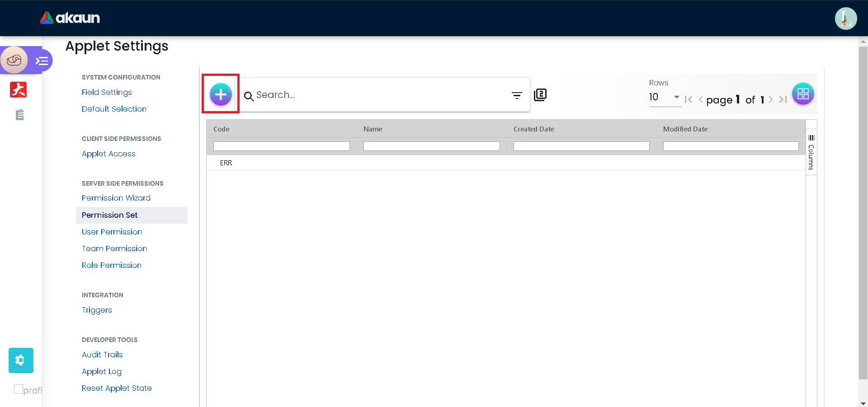Click the search magnifier icon
The width and height of the screenshot is (868, 407).
[249, 96]
